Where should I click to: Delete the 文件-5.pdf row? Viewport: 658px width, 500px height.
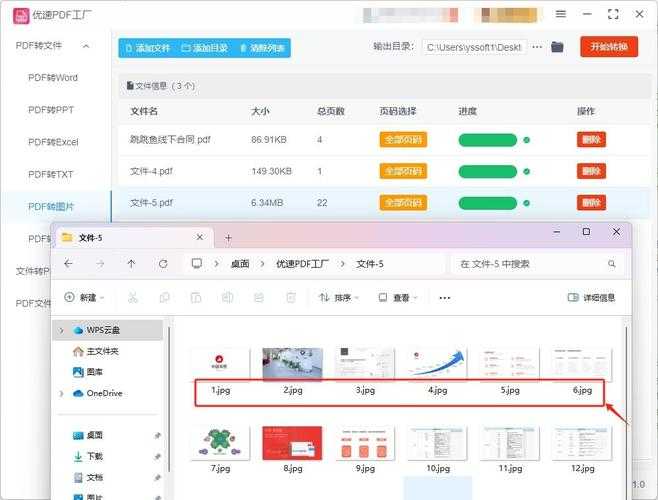[591, 203]
